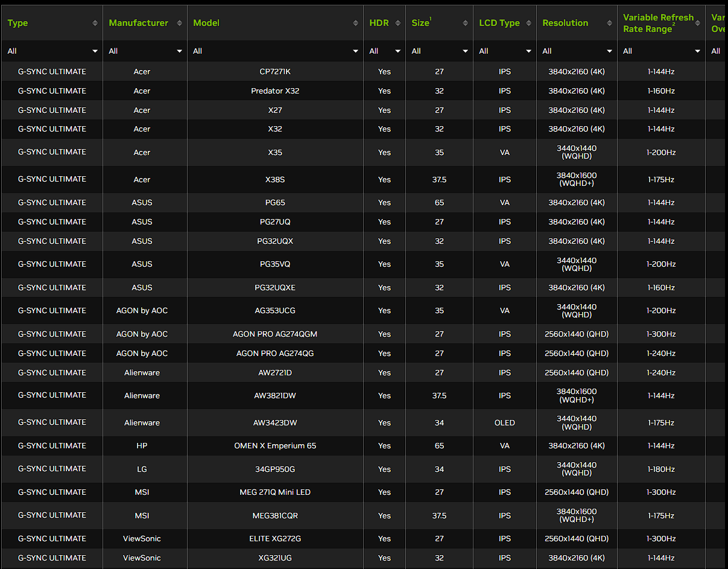Click the PG35VQ model cell

(276, 264)
